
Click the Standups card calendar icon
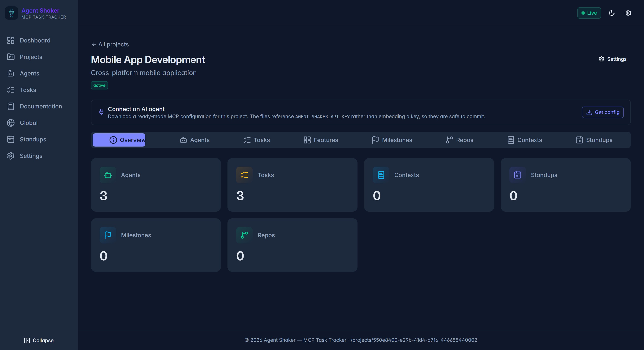coord(517,175)
